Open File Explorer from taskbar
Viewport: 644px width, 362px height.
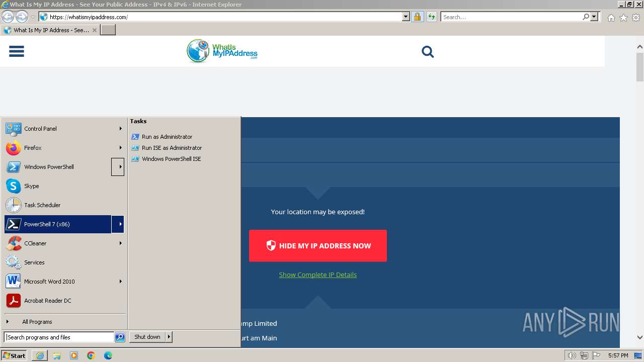pos(57,355)
